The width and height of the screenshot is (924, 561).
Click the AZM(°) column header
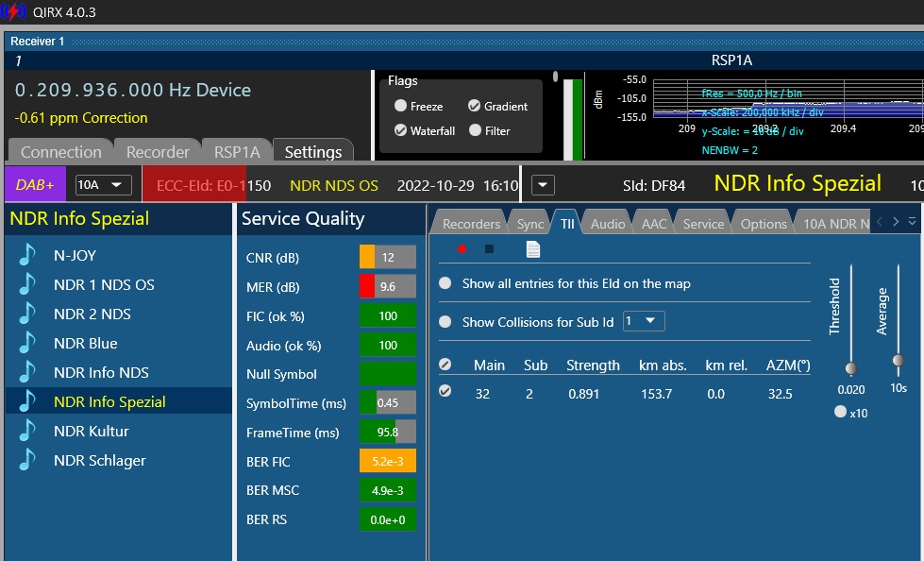tap(788, 365)
